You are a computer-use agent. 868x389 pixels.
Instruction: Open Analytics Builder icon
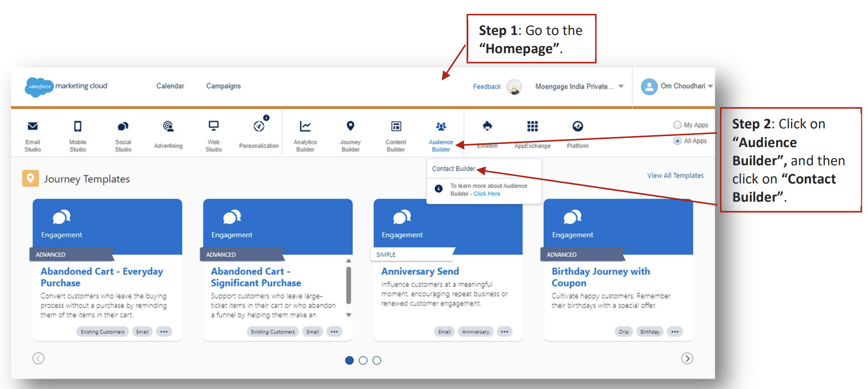click(x=305, y=126)
